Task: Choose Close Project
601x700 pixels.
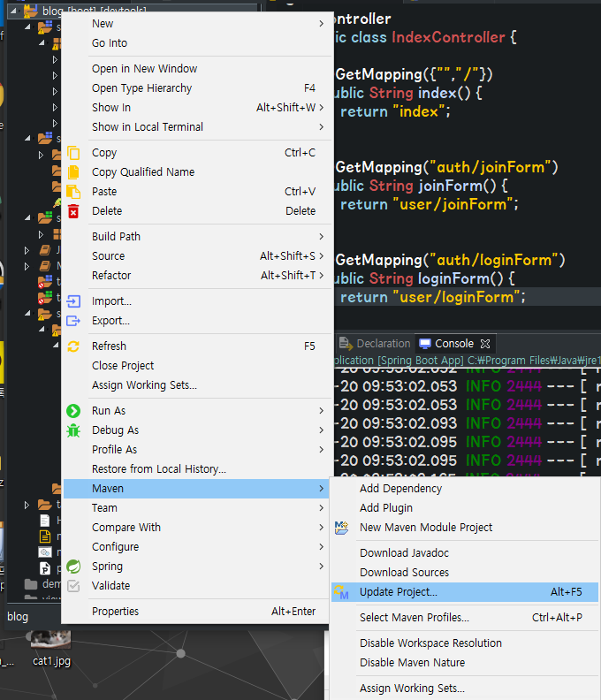Action: 197,366
